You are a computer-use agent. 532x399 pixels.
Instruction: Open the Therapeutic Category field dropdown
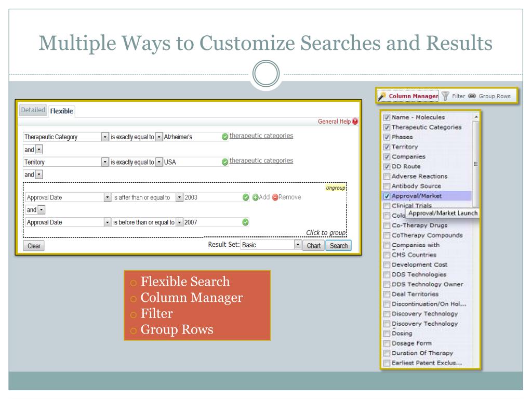point(105,137)
